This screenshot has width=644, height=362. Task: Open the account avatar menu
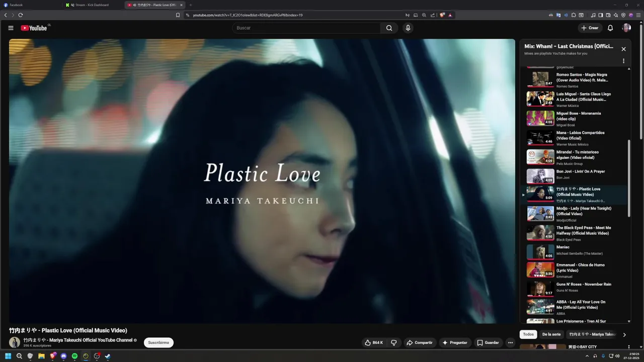[626, 28]
